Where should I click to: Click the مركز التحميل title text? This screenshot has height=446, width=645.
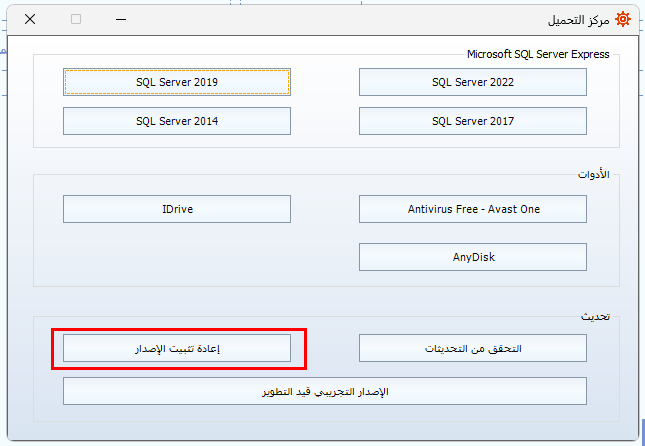coord(576,19)
